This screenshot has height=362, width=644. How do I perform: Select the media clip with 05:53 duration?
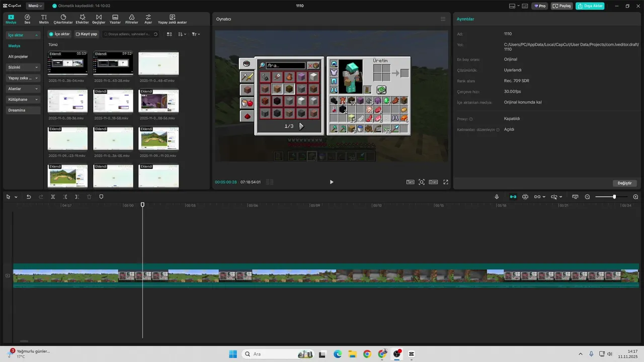(x=67, y=63)
